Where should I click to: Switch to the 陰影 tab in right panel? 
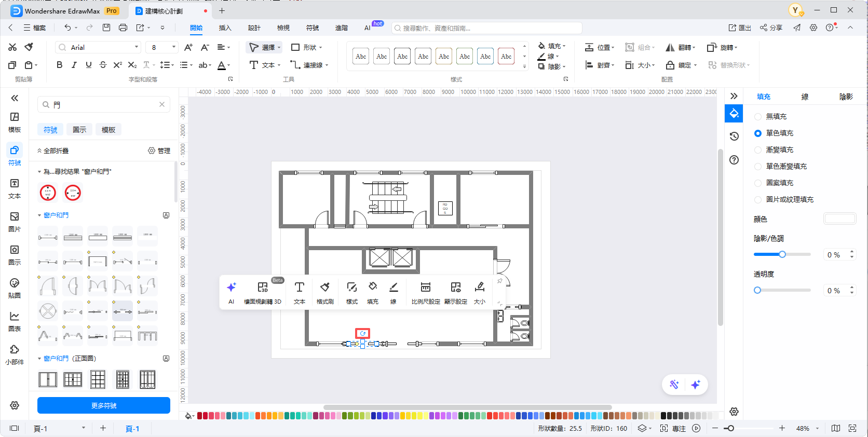pyautogui.click(x=846, y=97)
